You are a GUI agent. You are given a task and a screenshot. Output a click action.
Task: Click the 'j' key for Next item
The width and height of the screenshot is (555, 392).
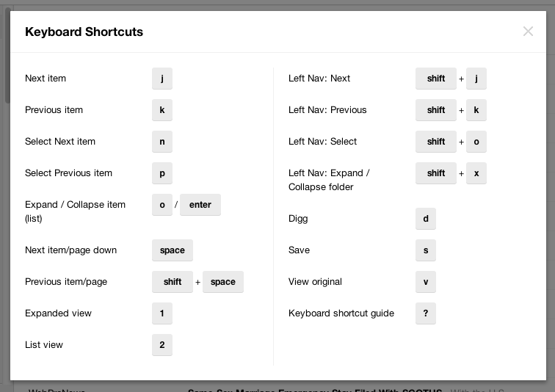click(162, 79)
